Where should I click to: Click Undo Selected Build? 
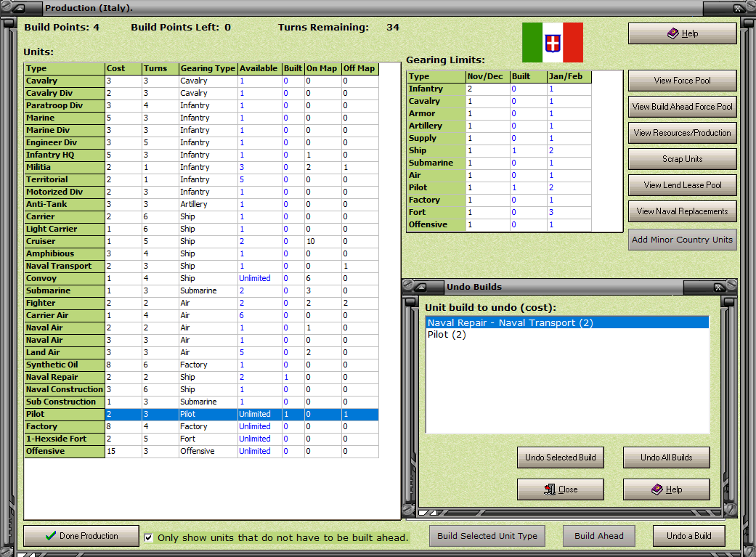[x=560, y=458]
